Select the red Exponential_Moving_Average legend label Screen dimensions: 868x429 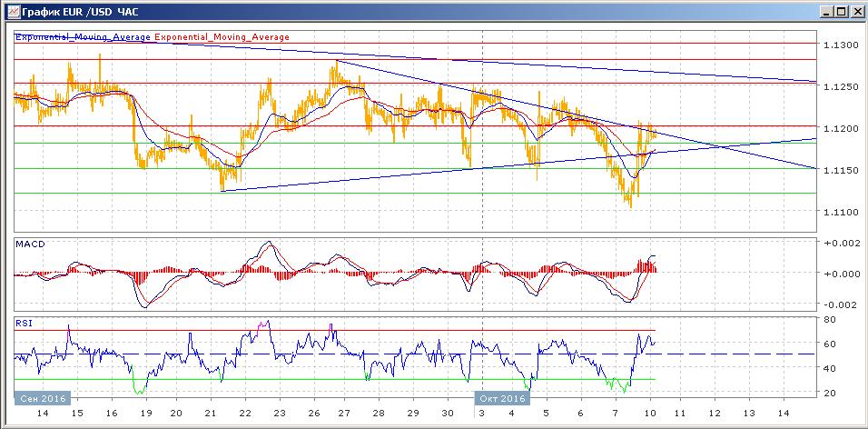tap(222, 37)
